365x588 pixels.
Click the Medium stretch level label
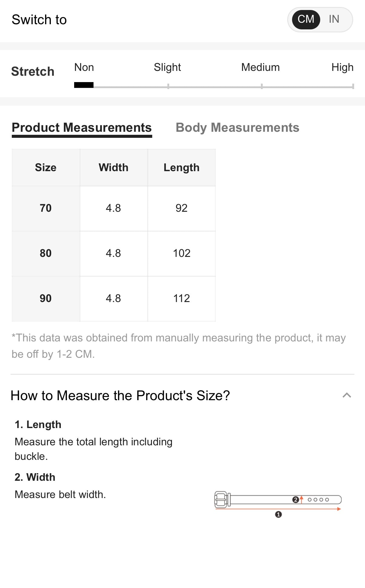tap(260, 67)
